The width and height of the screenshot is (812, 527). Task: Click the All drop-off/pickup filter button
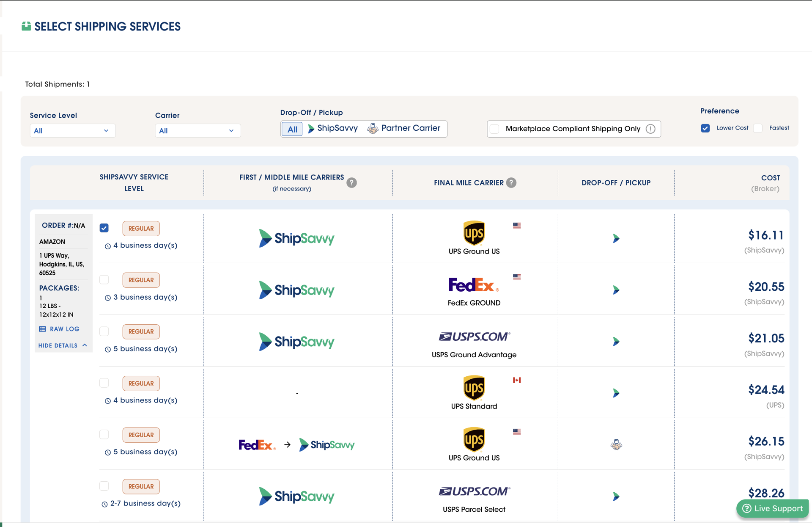pyautogui.click(x=292, y=129)
